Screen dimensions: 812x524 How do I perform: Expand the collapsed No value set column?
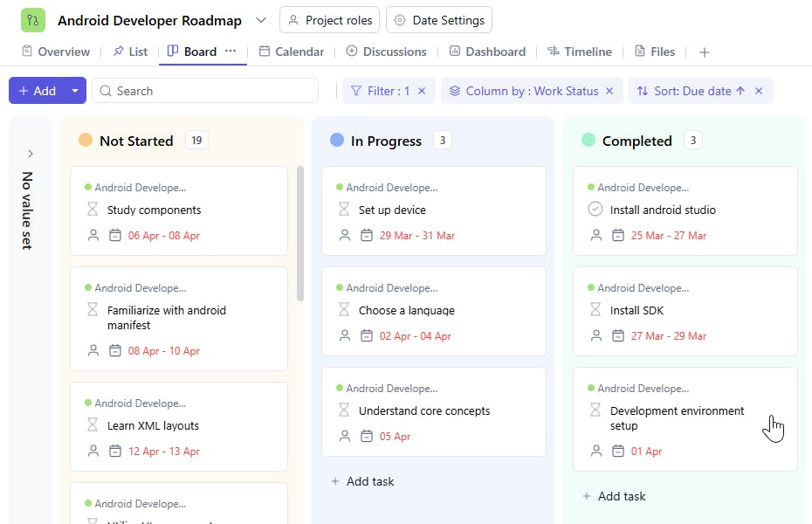tap(31, 153)
